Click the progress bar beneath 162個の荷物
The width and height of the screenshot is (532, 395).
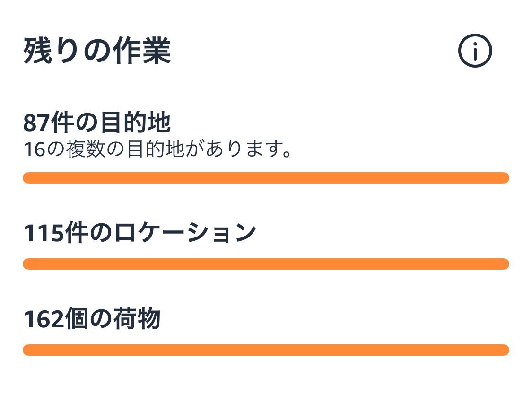tap(266, 350)
